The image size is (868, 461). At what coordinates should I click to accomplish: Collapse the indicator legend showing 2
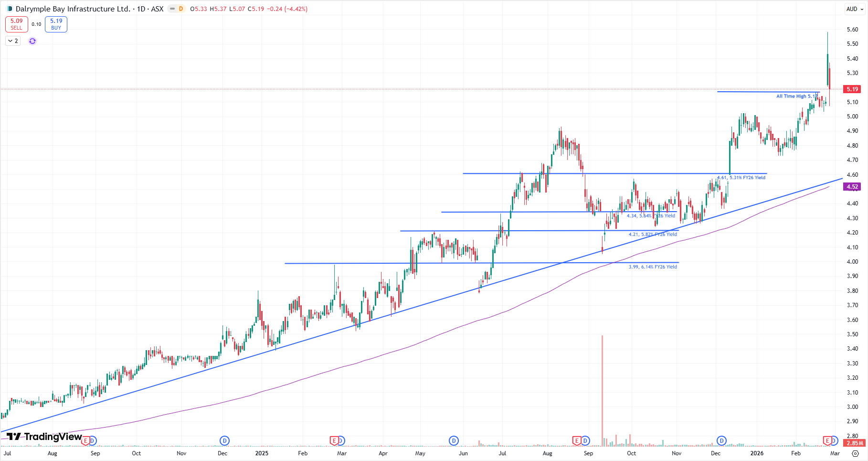13,41
